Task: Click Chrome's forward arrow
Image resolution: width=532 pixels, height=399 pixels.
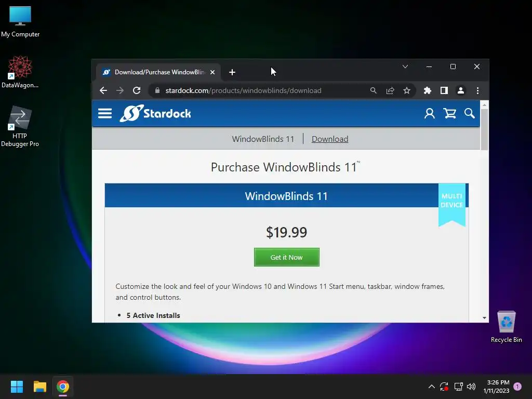Action: click(x=120, y=90)
